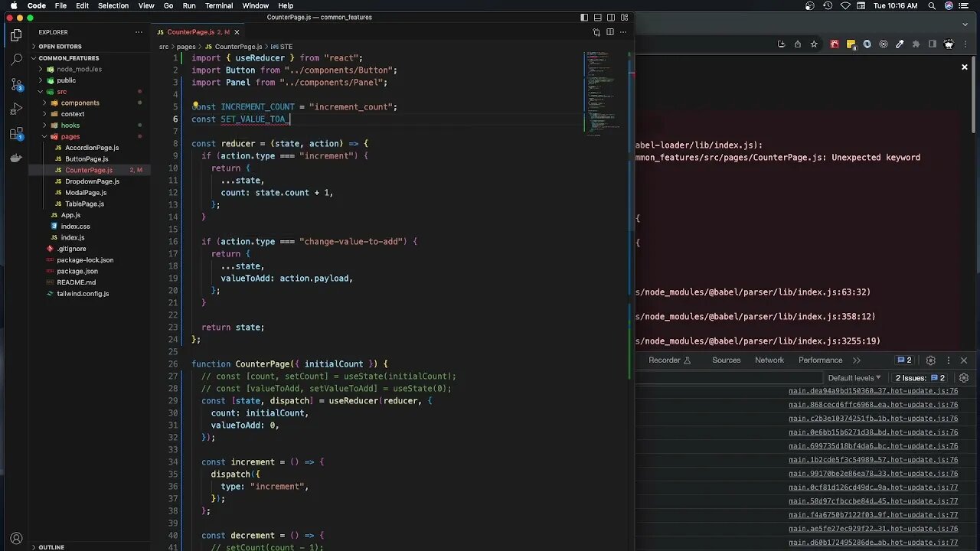Open AccordionPage.js in explorer
980x551 pixels.
(x=92, y=148)
